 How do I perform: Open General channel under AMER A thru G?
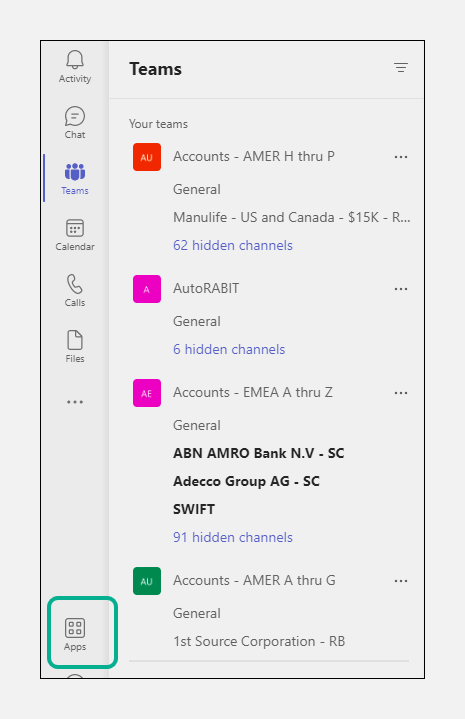[197, 614]
